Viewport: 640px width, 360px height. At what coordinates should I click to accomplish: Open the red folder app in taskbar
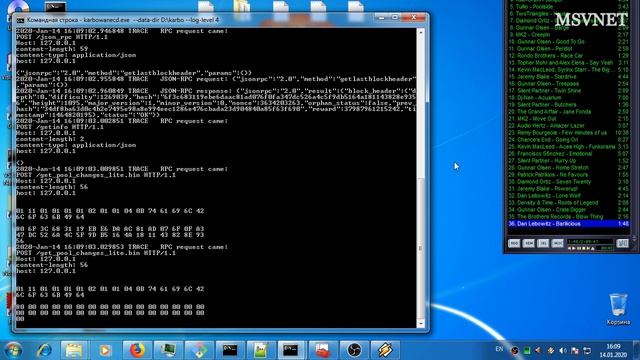322,350
